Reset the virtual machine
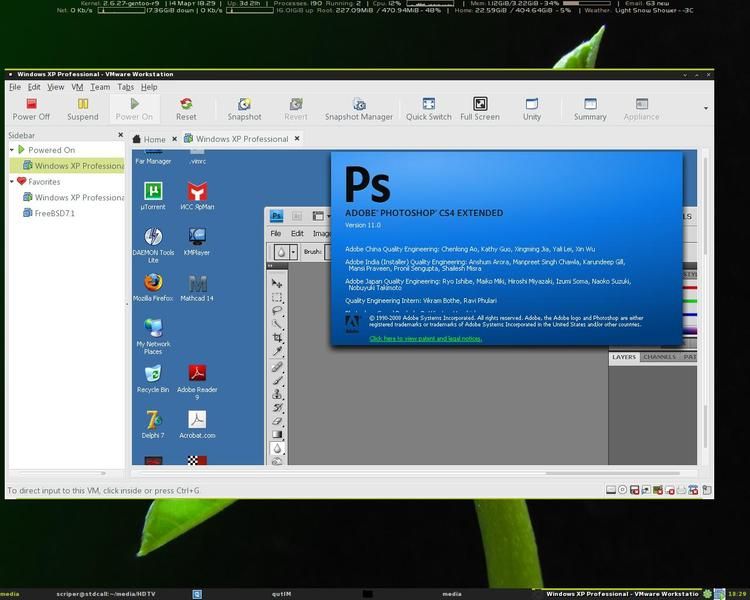This screenshot has height=600, width=750. (186, 109)
